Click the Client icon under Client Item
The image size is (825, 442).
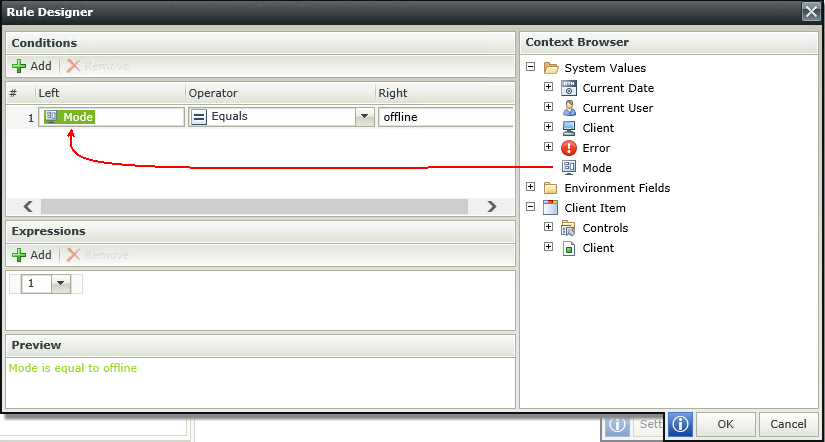click(569, 248)
